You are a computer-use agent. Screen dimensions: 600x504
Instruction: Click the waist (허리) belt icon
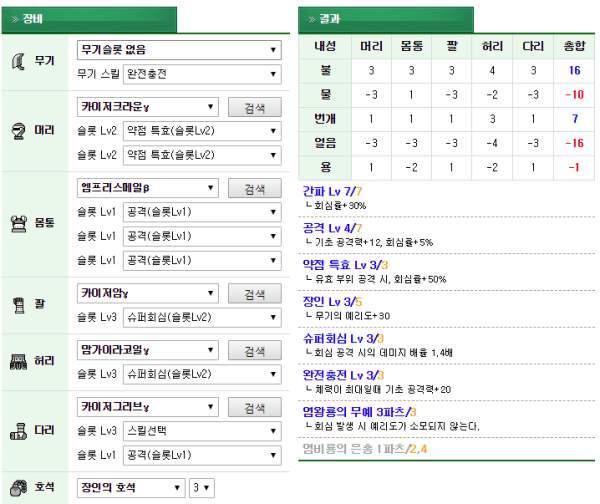tap(18, 361)
